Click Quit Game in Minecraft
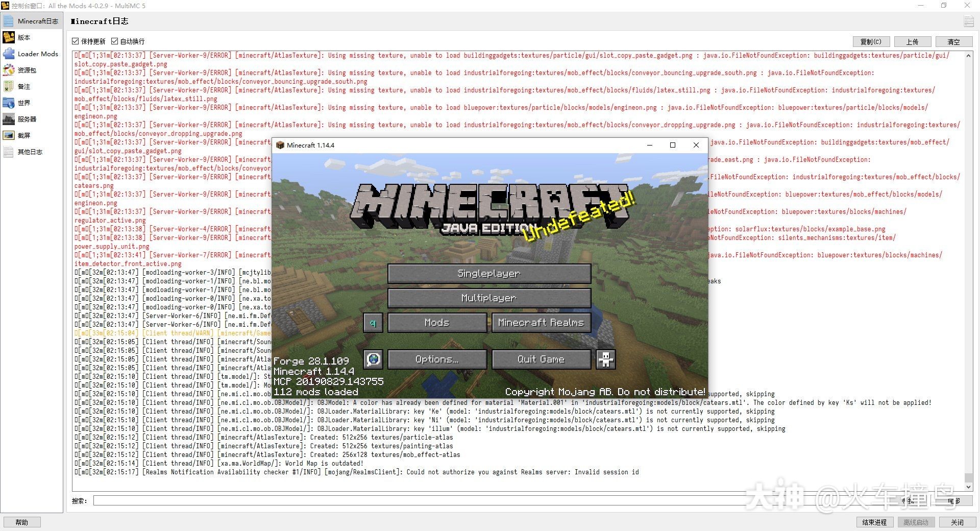 [541, 359]
